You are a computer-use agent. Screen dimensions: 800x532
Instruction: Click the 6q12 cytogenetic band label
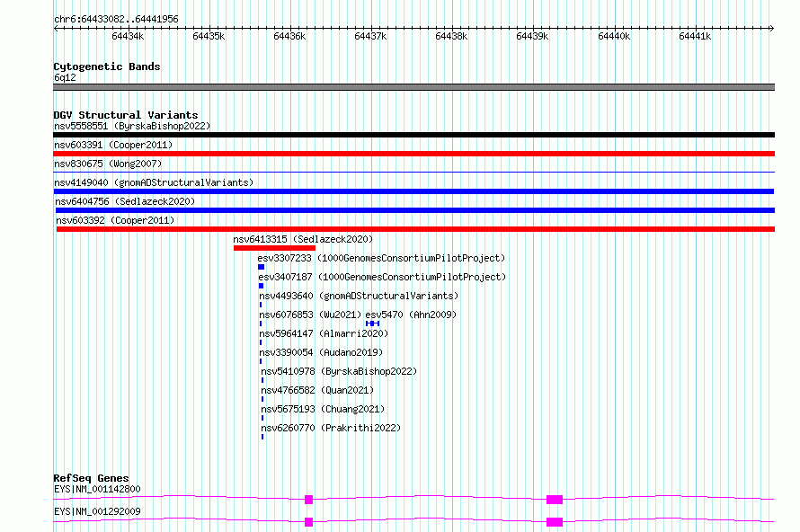tap(65, 77)
